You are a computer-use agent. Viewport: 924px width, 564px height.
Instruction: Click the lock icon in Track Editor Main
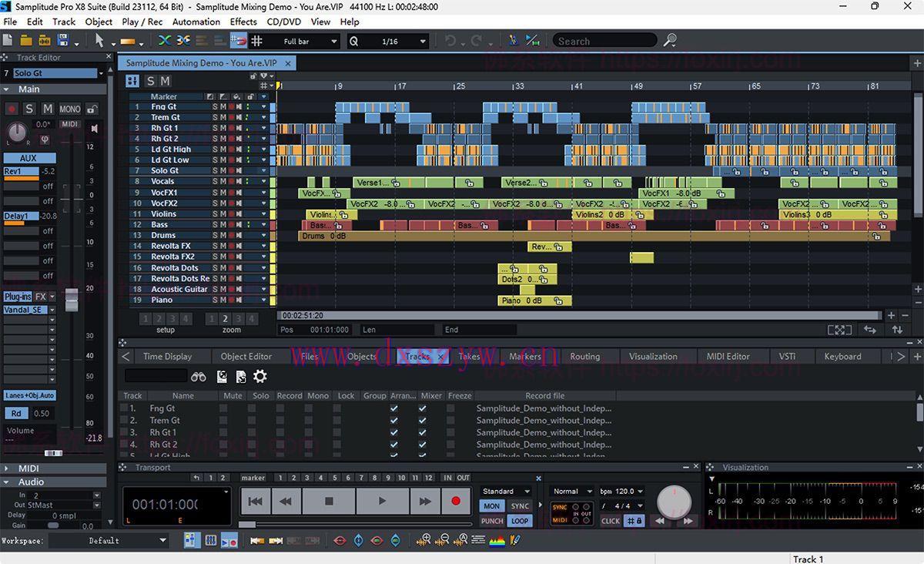pyautogui.click(x=92, y=109)
